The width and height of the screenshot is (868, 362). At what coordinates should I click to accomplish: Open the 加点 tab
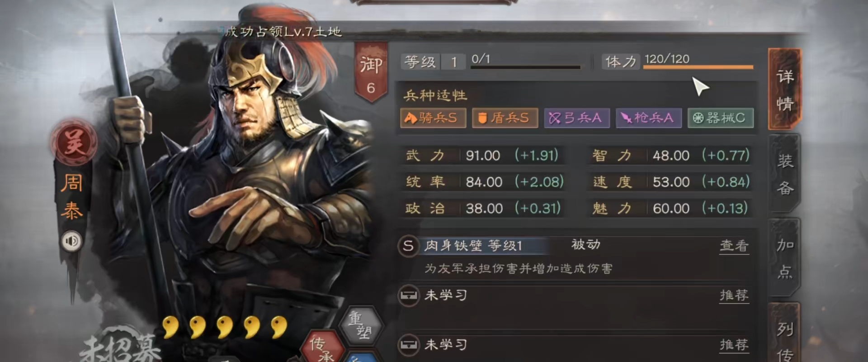[785, 258]
